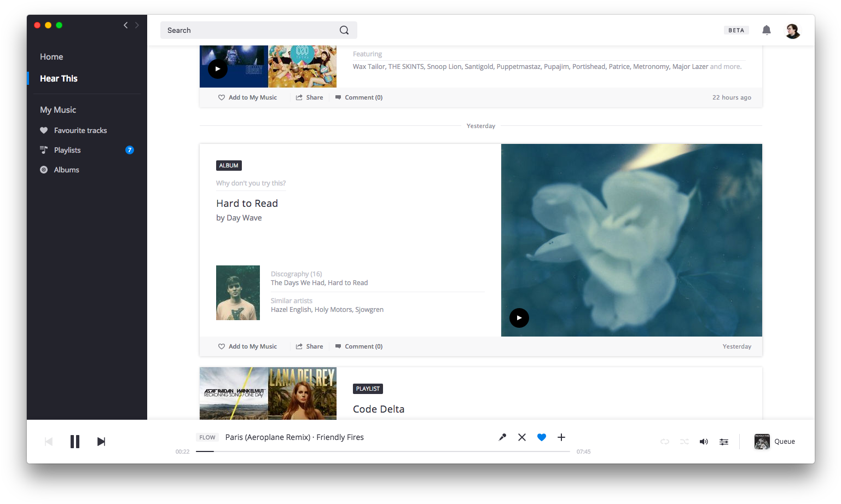Open featured artist Wax Tailor
841x504 pixels.
click(369, 67)
